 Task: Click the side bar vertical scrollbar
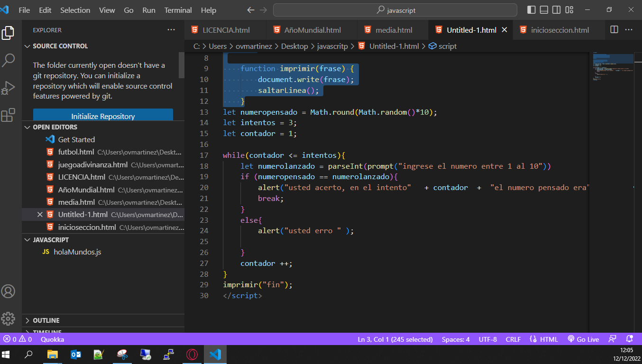[181, 65]
